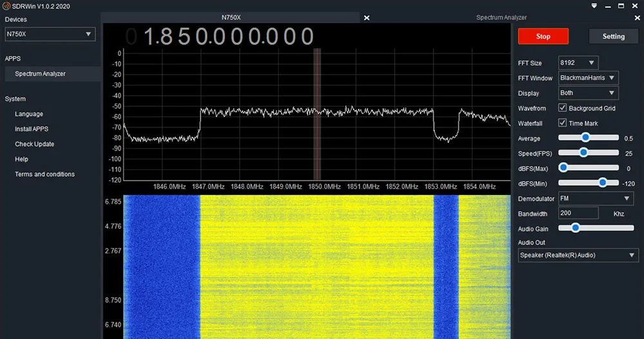Click the Average slider handle
This screenshot has width=644, height=339.
tap(585, 138)
